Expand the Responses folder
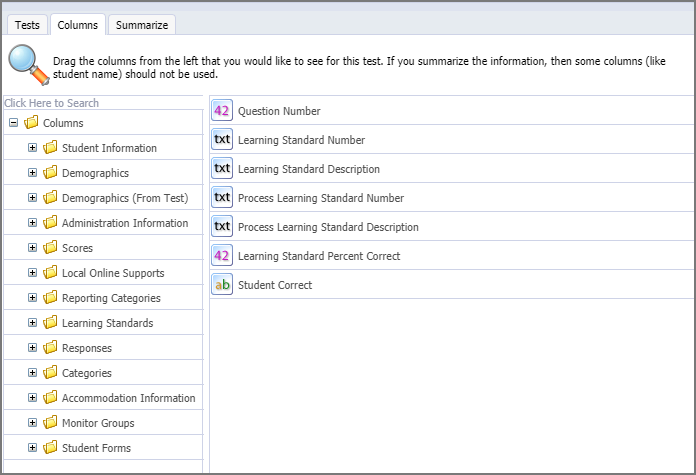 click(32, 347)
